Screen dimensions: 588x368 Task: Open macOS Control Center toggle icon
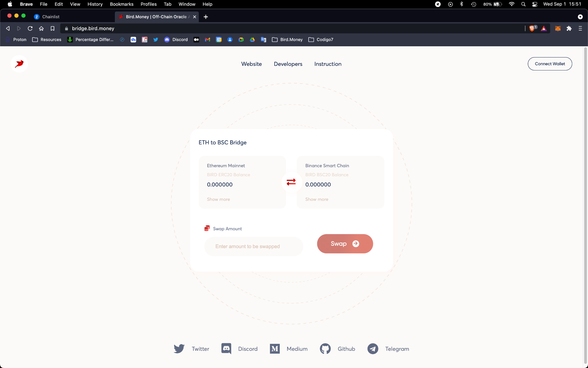pos(535,4)
